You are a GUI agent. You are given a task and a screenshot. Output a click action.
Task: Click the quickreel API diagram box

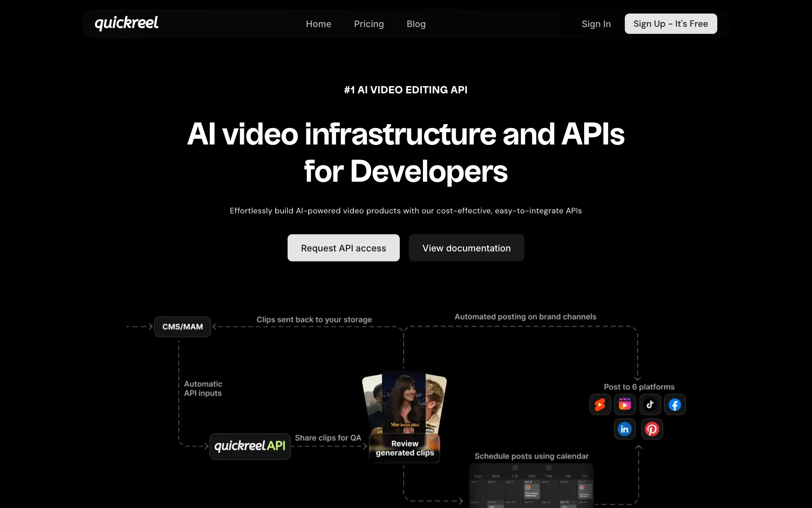click(x=250, y=446)
